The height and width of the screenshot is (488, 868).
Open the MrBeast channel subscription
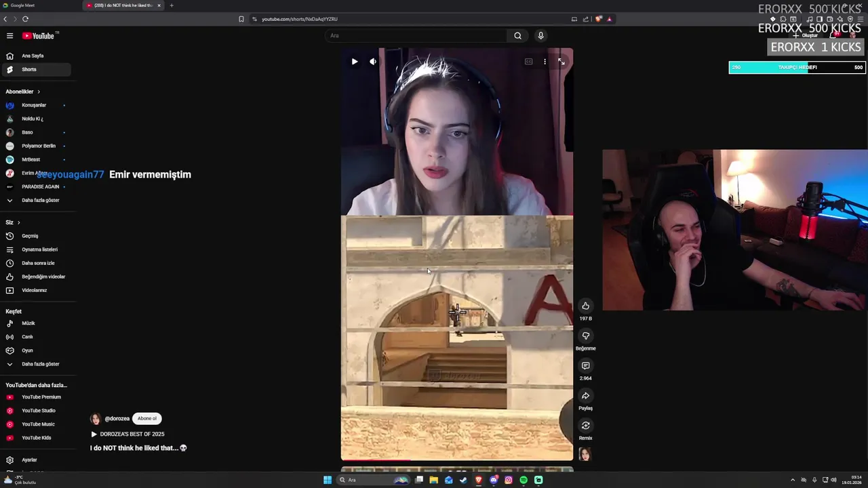(35, 159)
